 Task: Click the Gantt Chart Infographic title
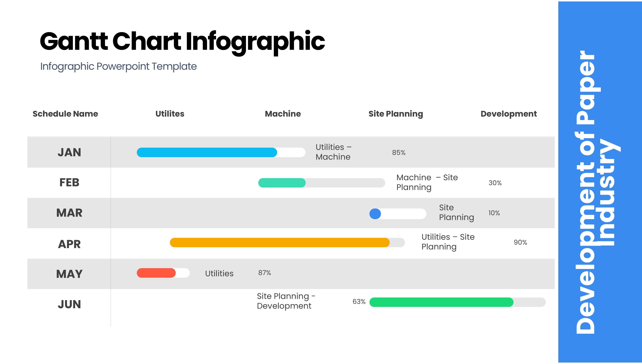[182, 42]
